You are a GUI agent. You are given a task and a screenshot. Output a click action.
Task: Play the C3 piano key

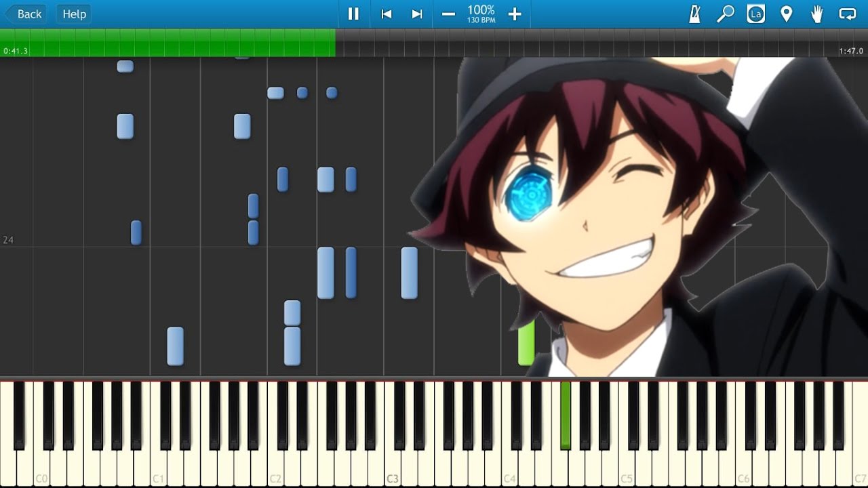393,468
